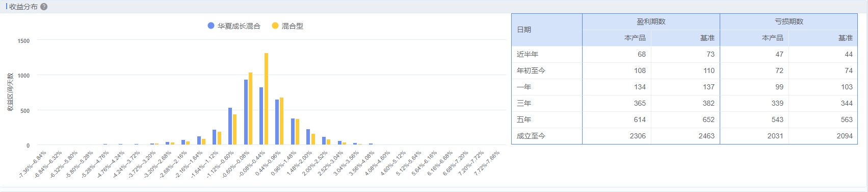The image size is (868, 192).
Task: Select the 日期 header cell
Action: [x=547, y=30]
